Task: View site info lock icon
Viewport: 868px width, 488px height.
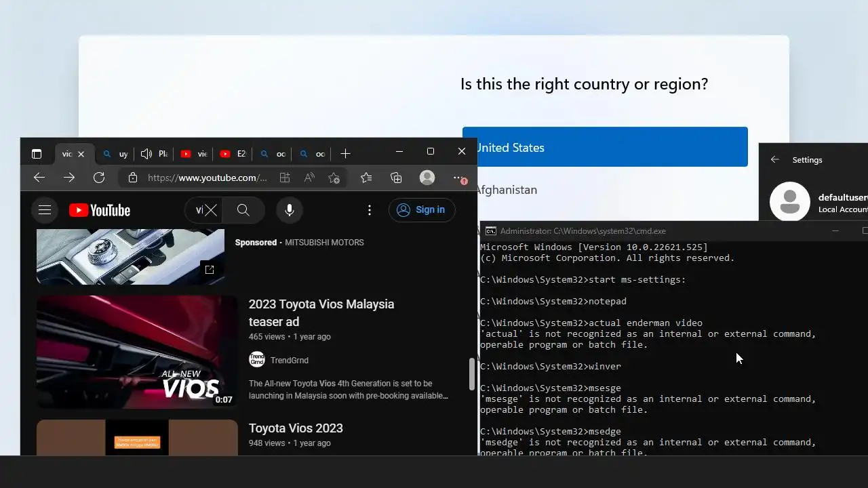Action: (x=133, y=178)
